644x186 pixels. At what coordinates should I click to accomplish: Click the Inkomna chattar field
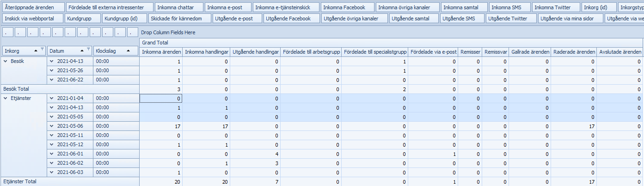pyautogui.click(x=179, y=7)
